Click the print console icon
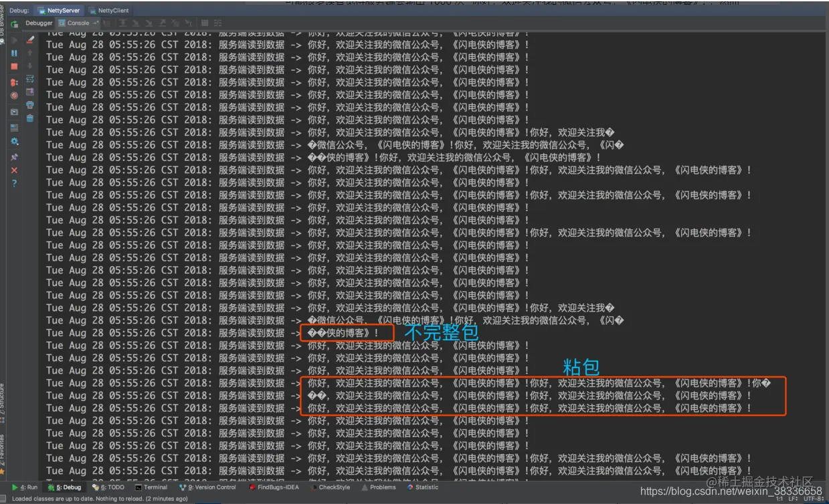The image size is (829, 504). click(30, 105)
